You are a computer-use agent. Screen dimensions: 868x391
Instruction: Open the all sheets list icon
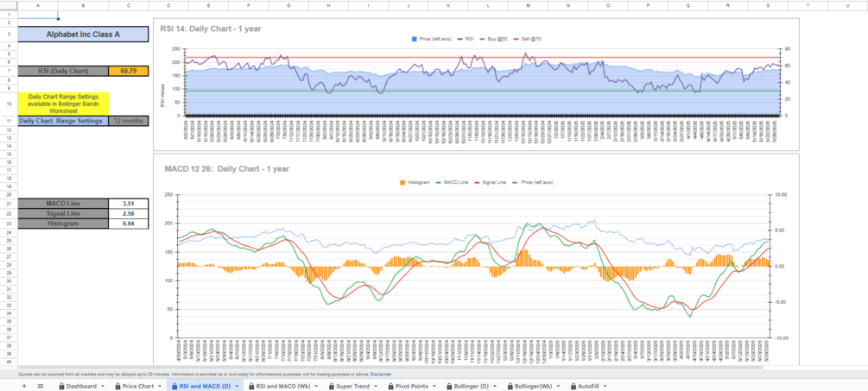click(41, 386)
